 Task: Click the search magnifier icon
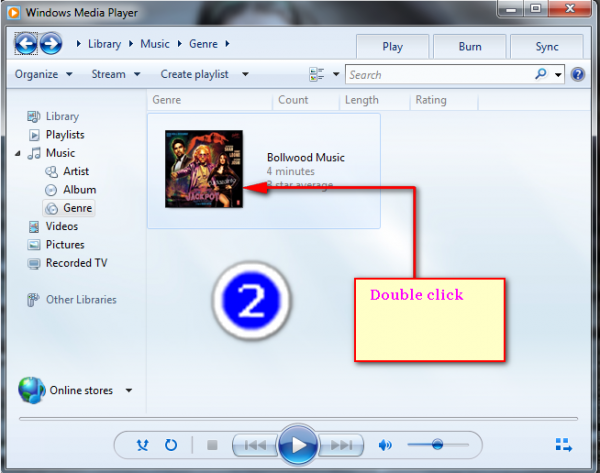(x=541, y=73)
